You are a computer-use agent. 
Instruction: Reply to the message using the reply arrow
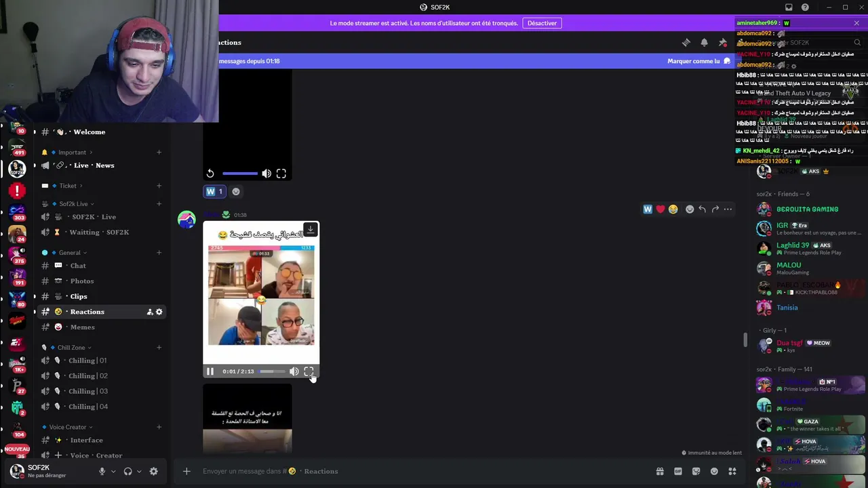click(x=702, y=209)
